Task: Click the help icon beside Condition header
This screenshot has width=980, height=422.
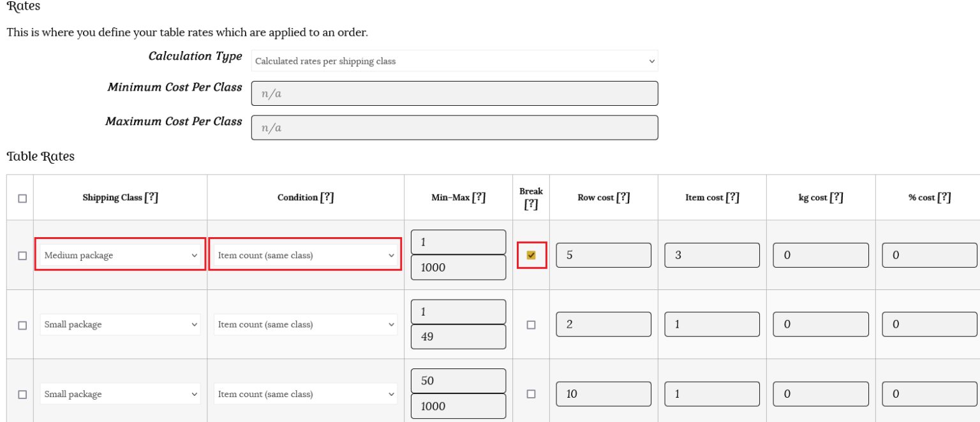Action: pyautogui.click(x=327, y=198)
